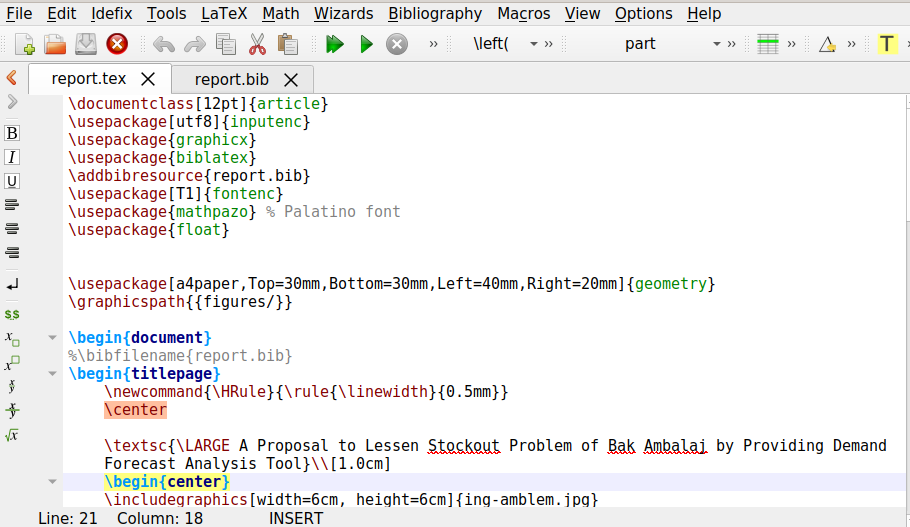Insert stacked fraction via sidebar icon
The image size is (910, 527).
12,410
